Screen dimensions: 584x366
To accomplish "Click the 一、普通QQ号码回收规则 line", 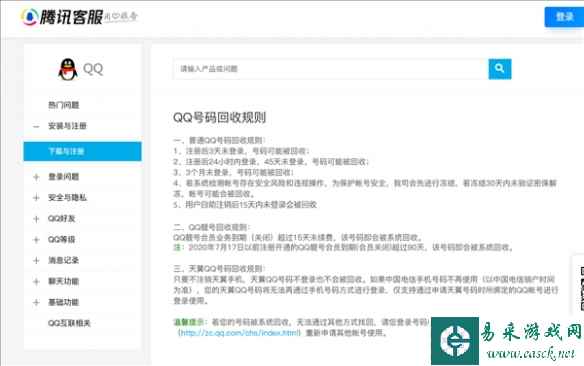I will [x=219, y=140].
